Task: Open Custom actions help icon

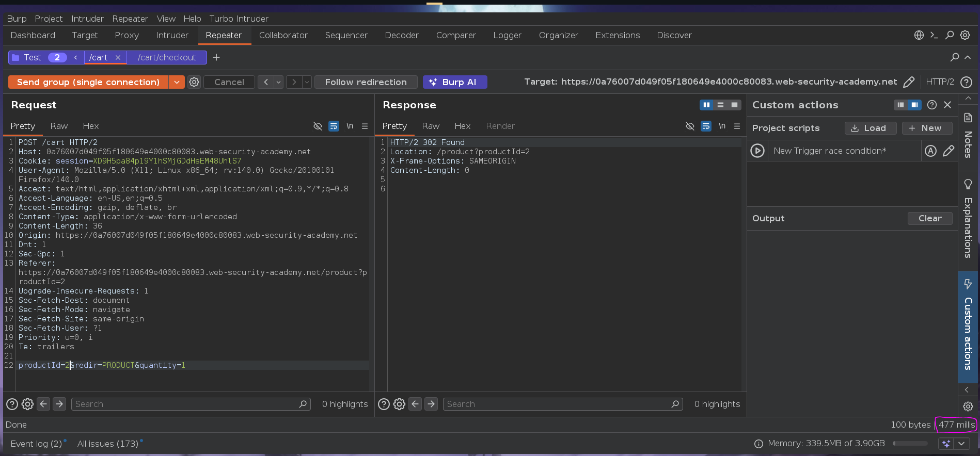Action: click(932, 105)
